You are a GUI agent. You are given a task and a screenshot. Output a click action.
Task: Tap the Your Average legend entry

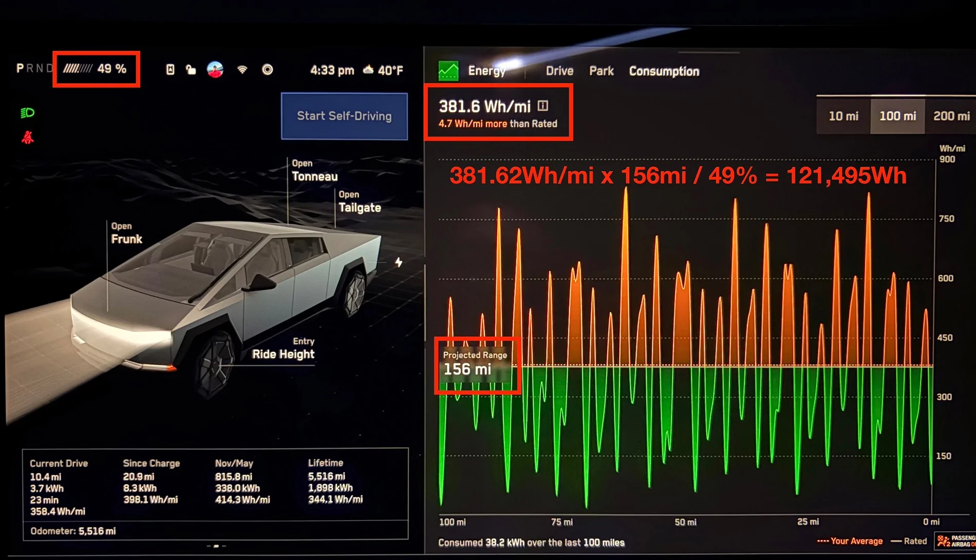point(850,541)
